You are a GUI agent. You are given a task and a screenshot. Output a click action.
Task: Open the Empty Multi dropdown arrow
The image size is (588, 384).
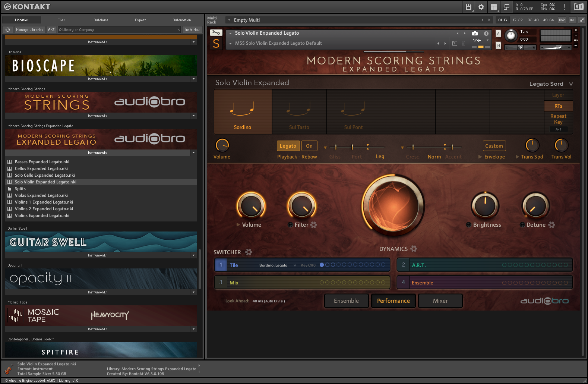pos(229,20)
